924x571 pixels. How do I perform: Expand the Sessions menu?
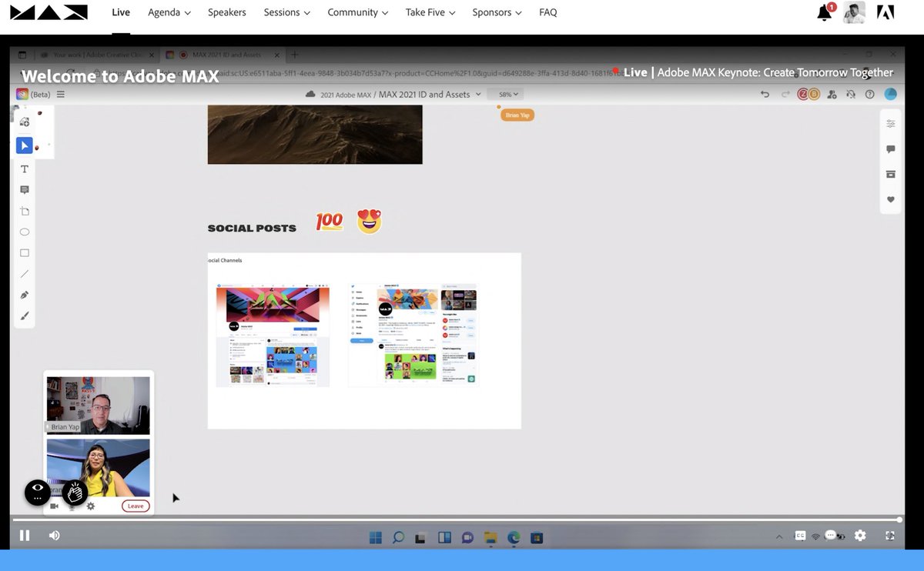pyautogui.click(x=287, y=12)
